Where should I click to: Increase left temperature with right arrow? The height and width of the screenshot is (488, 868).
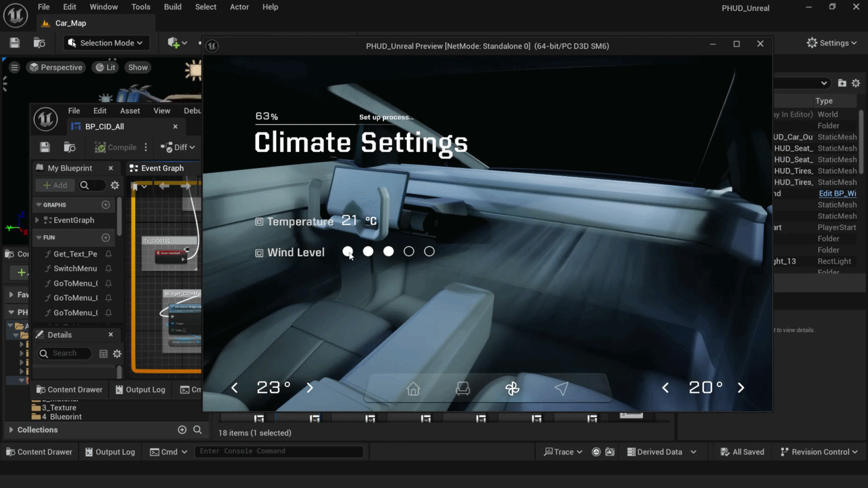[x=310, y=388]
